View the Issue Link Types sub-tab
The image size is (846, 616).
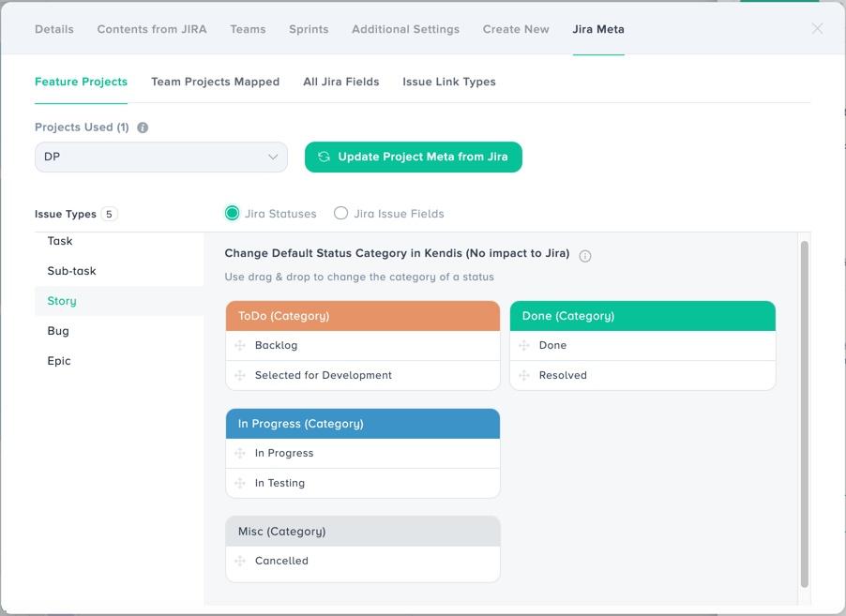pyautogui.click(x=449, y=82)
